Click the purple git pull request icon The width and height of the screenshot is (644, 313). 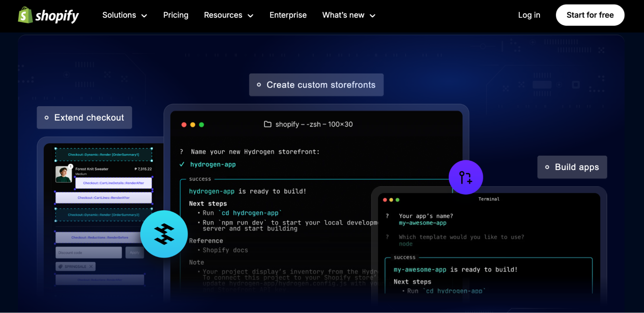pyautogui.click(x=466, y=177)
